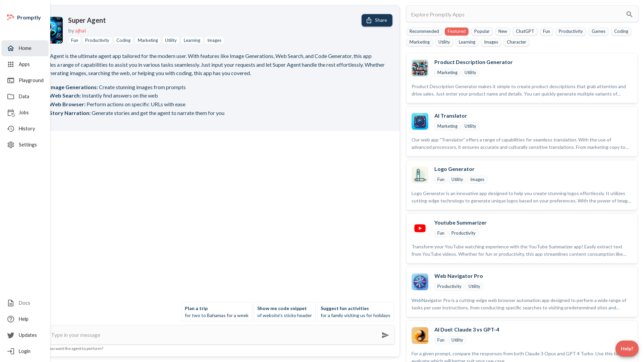Open the Web Navigator Pro title
The image size is (644, 362).
[x=459, y=276]
